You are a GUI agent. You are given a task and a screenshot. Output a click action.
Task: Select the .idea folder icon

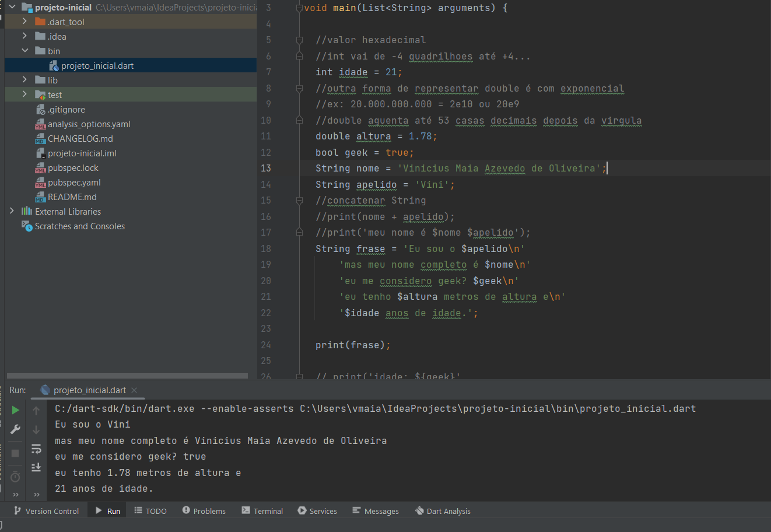coord(40,36)
